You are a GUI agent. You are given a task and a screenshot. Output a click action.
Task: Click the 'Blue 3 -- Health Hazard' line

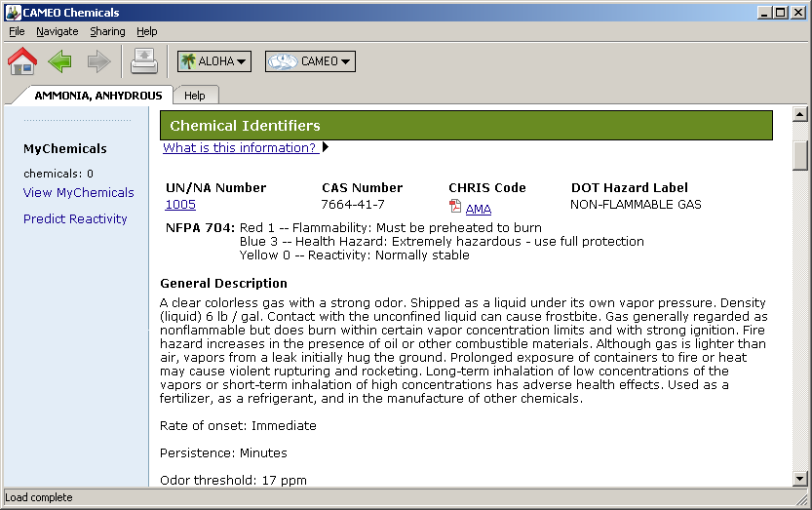[x=442, y=242]
